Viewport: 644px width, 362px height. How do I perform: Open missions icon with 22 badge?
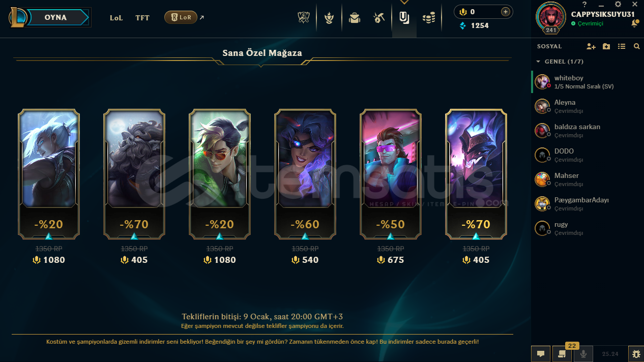[x=562, y=354]
